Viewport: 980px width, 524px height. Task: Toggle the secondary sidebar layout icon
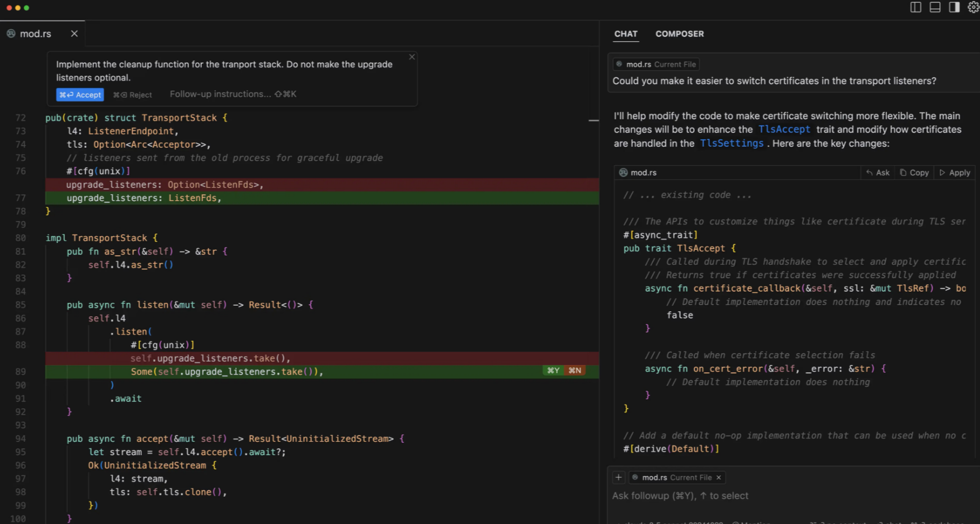(954, 7)
